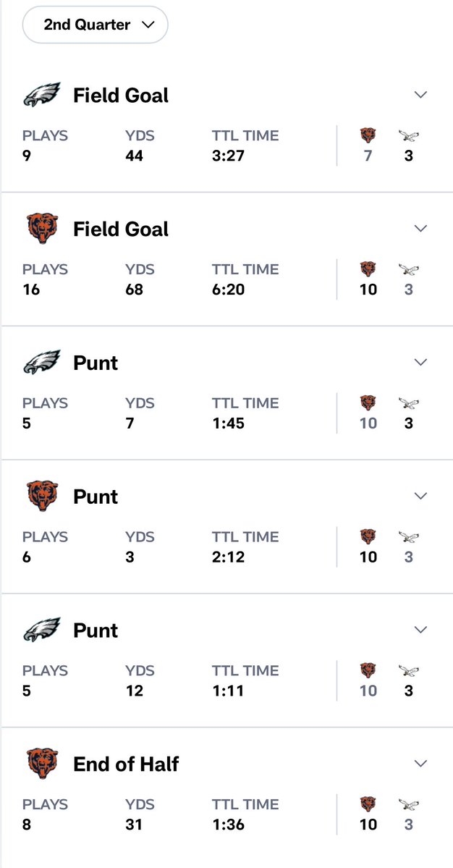Expand the Bears 2:12 Punt drive
Image resolution: width=453 pixels, height=868 pixels.
[420, 496]
